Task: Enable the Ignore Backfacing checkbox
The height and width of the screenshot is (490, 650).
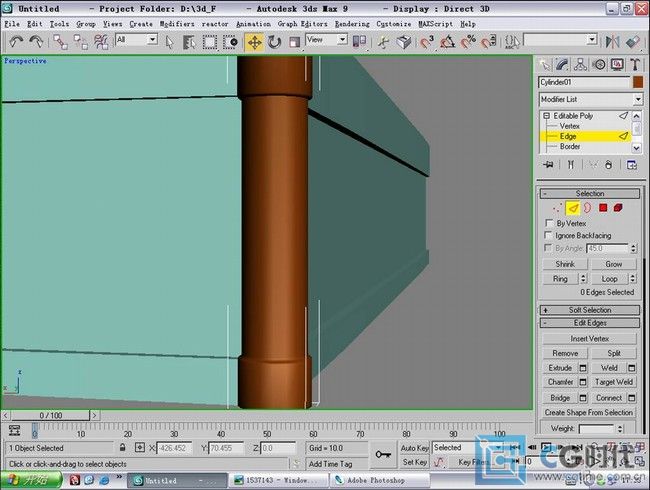Action: [x=549, y=235]
